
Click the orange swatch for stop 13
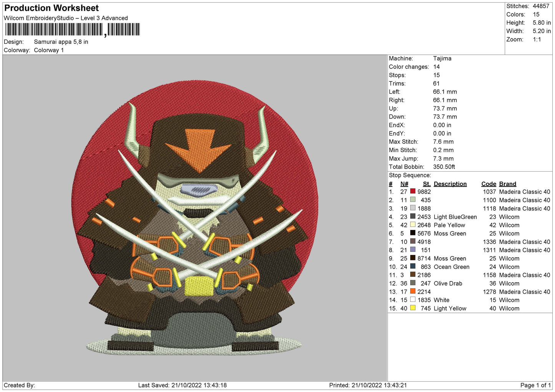(x=413, y=291)
